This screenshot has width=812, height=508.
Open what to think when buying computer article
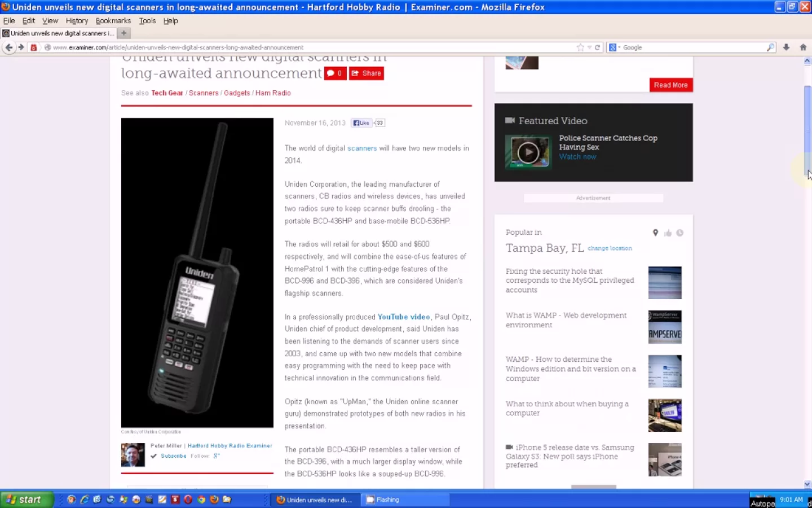(x=567, y=409)
